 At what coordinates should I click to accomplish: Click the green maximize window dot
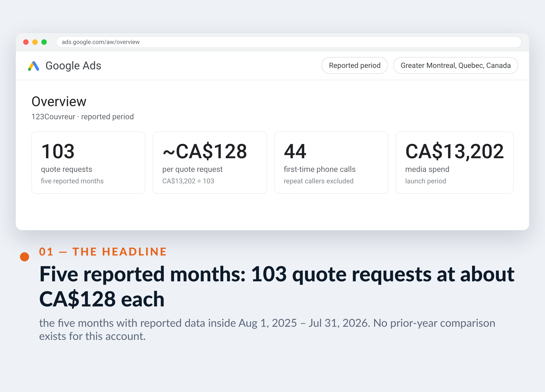44,42
